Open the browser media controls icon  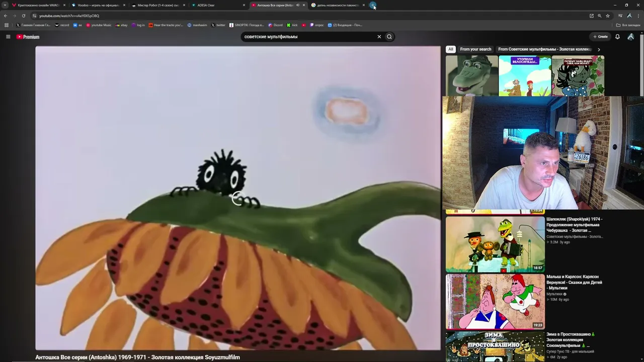coord(620,16)
